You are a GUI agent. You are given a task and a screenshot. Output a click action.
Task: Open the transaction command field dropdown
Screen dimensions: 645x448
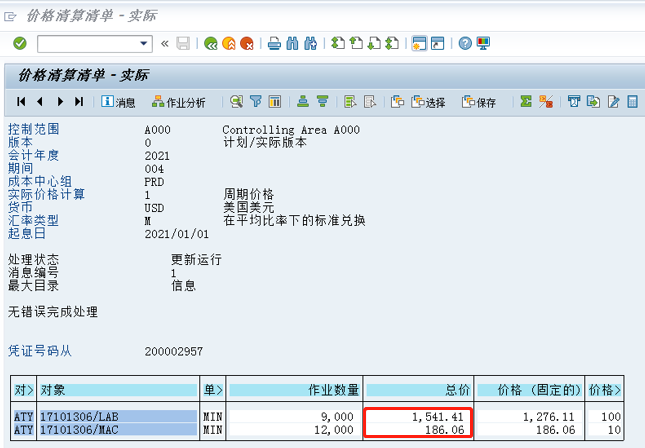[x=144, y=43]
